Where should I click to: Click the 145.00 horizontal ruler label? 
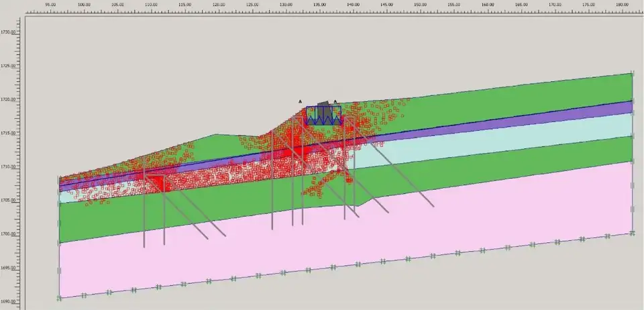click(x=386, y=4)
